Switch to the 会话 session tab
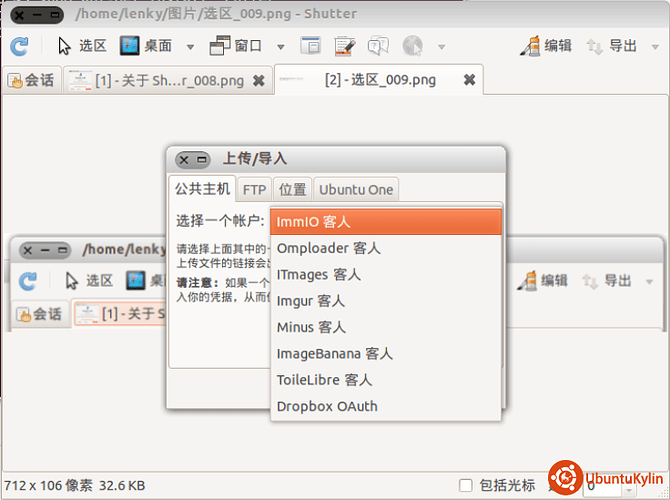 pyautogui.click(x=31, y=80)
